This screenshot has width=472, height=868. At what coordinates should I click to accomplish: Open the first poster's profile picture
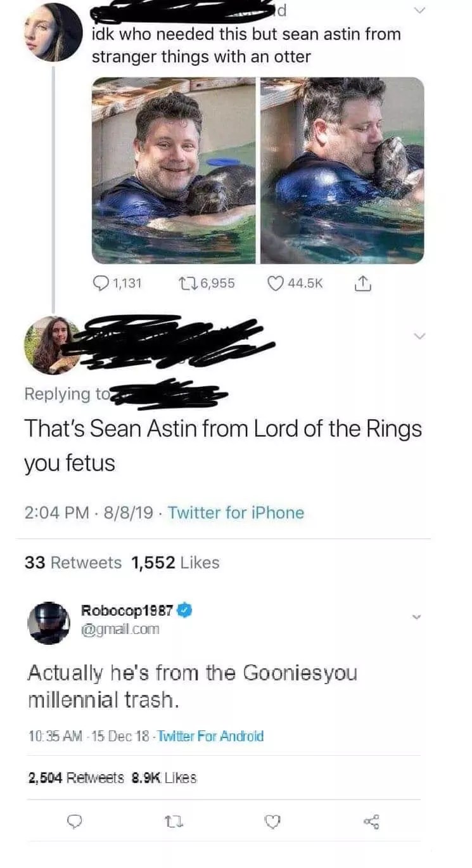(53, 32)
